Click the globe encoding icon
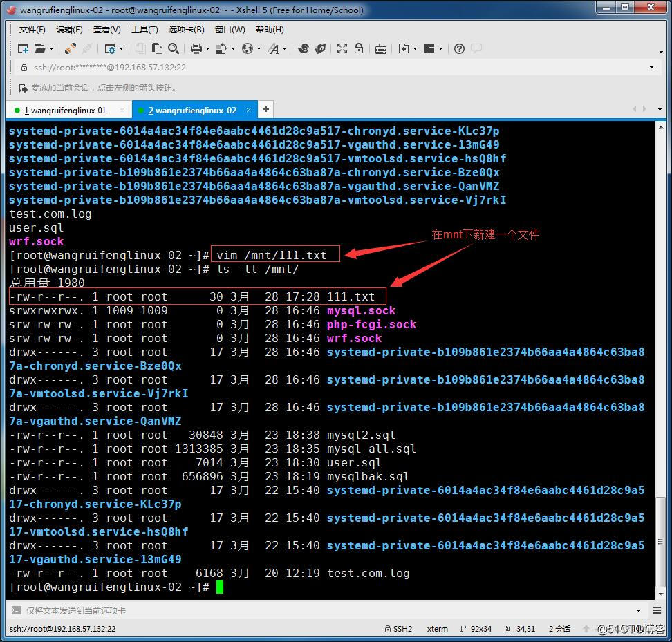This screenshot has width=672, height=642. pyautogui.click(x=248, y=48)
